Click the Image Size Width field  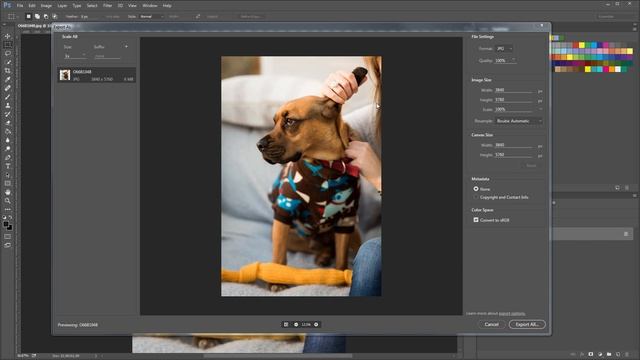pos(513,90)
